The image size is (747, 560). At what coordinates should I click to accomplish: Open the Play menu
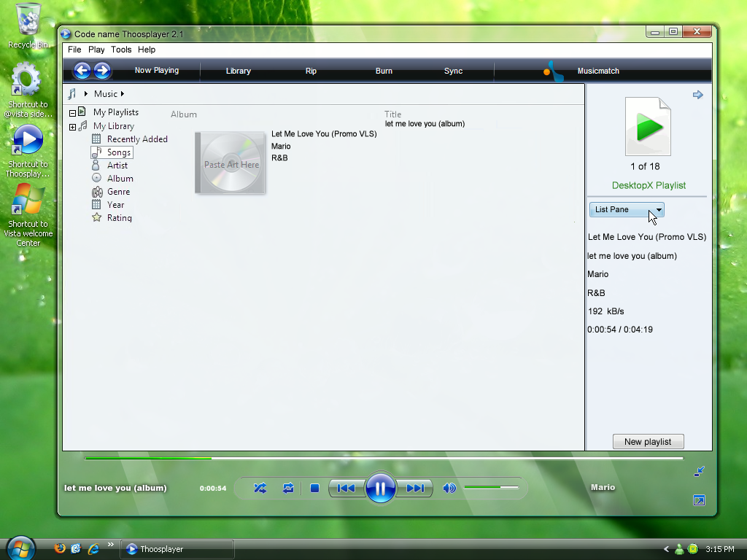pos(96,50)
